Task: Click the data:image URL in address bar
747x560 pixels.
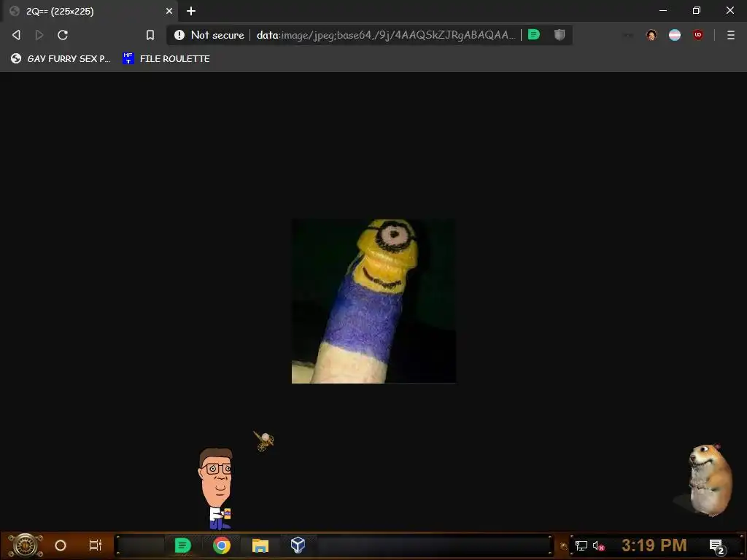Action: pos(386,35)
